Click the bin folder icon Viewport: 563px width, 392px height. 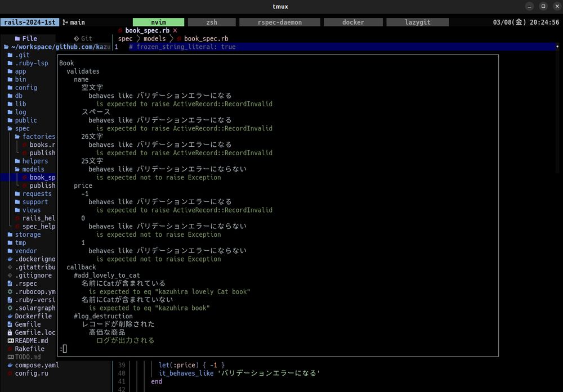(10, 79)
